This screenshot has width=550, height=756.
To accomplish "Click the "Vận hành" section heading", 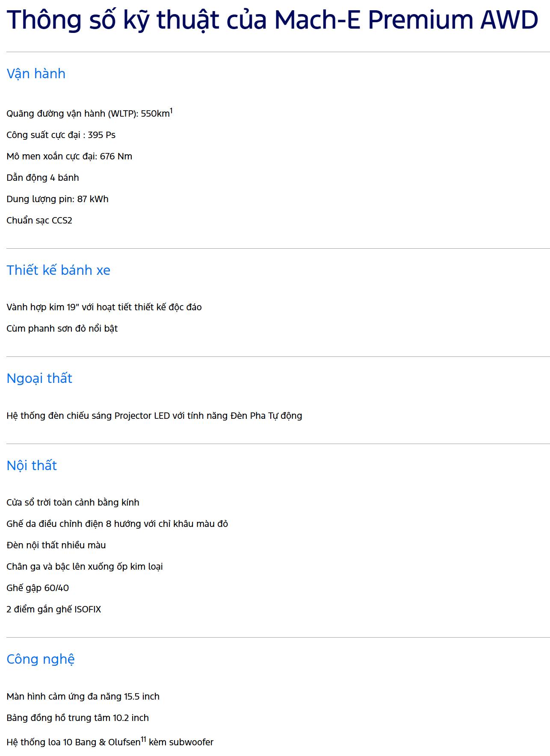I will (36, 74).
